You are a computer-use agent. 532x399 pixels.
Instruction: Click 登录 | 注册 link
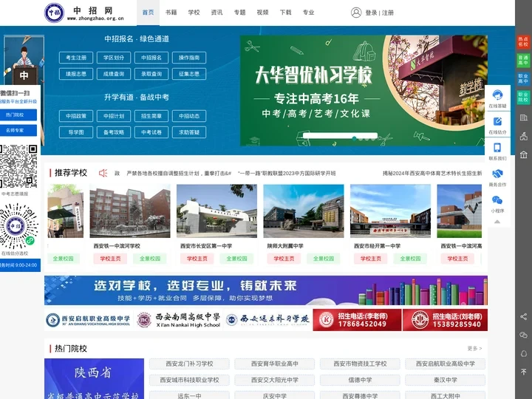379,13
